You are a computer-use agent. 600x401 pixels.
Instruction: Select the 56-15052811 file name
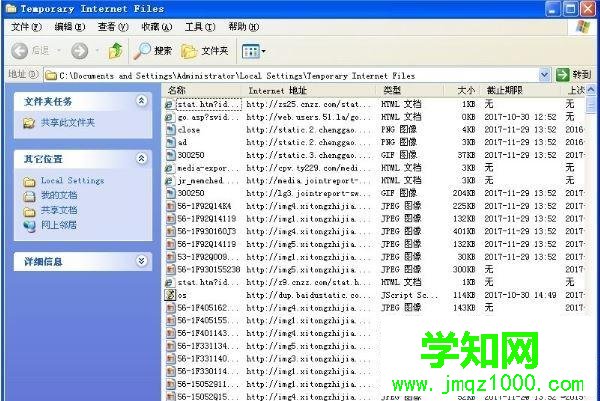[x=207, y=384]
